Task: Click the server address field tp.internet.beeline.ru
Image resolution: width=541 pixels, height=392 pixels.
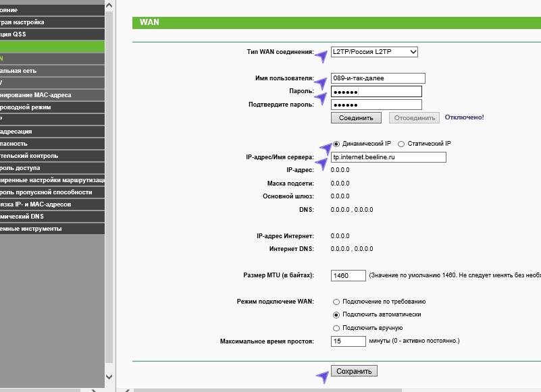Action: [388, 157]
